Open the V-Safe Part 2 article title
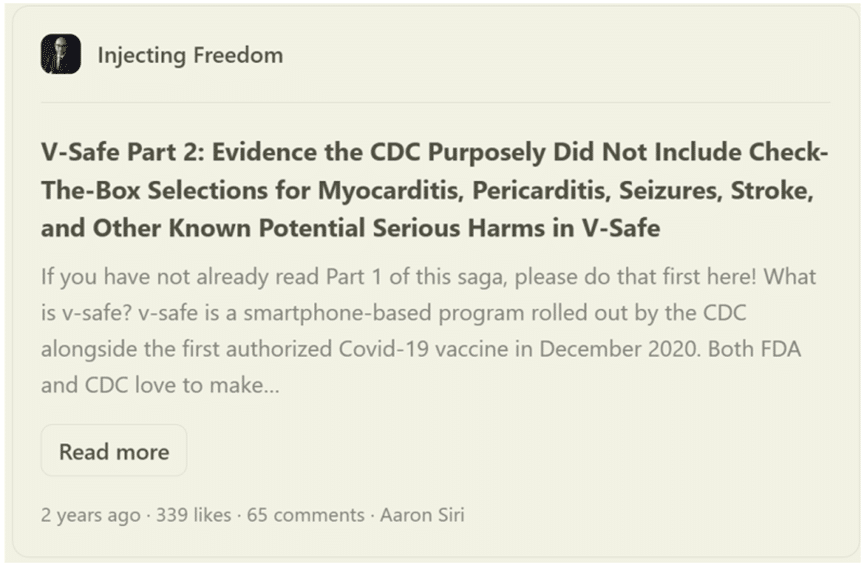The width and height of the screenshot is (867, 566). click(x=435, y=190)
